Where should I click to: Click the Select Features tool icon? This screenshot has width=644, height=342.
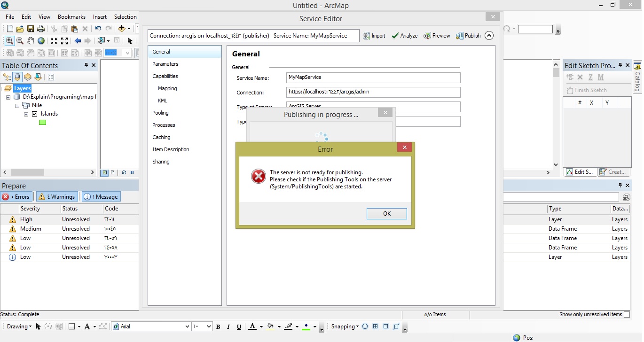point(101,41)
